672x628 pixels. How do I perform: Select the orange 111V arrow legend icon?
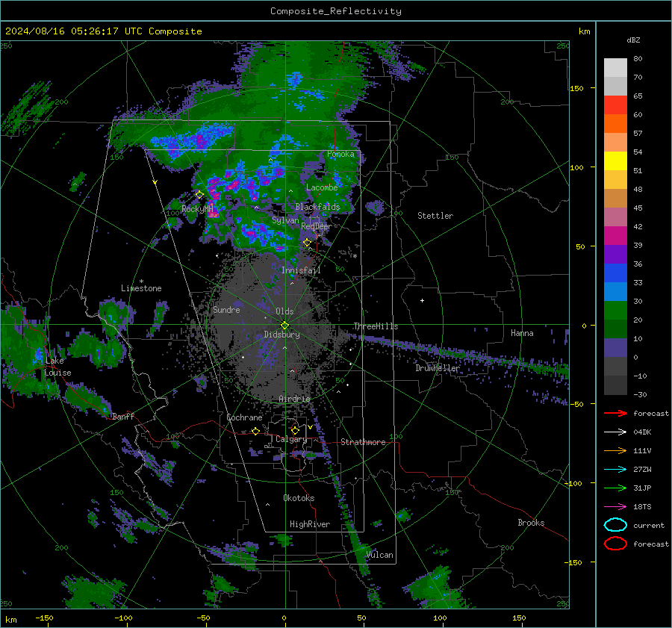pos(615,450)
